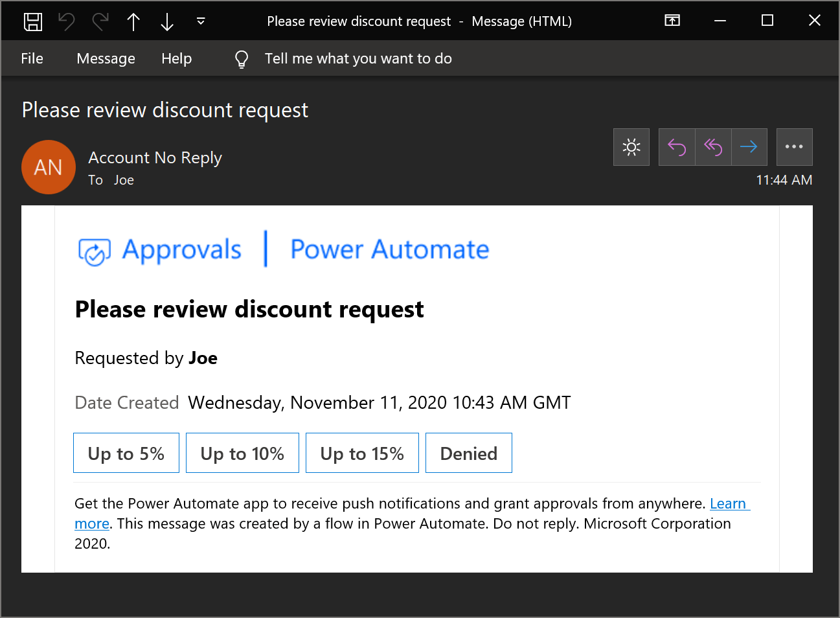
Task: Switch to the Message tab
Action: coord(106,58)
